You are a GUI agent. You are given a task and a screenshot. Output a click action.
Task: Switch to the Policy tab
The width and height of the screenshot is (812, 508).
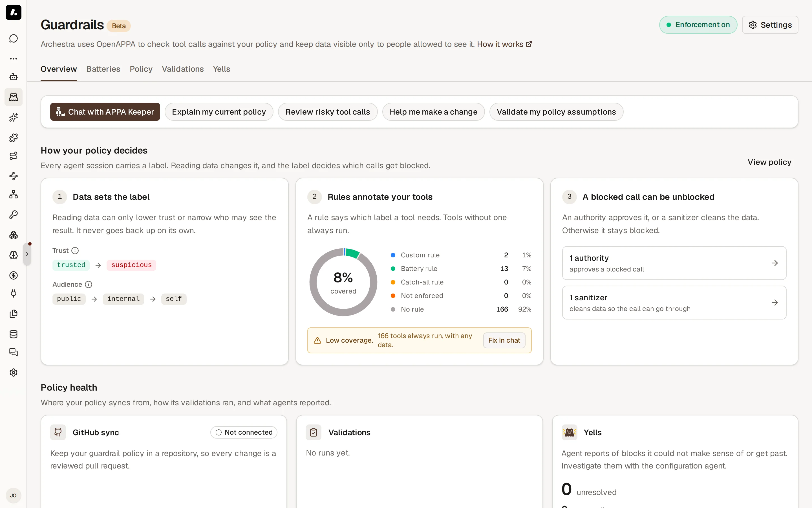pyautogui.click(x=141, y=69)
